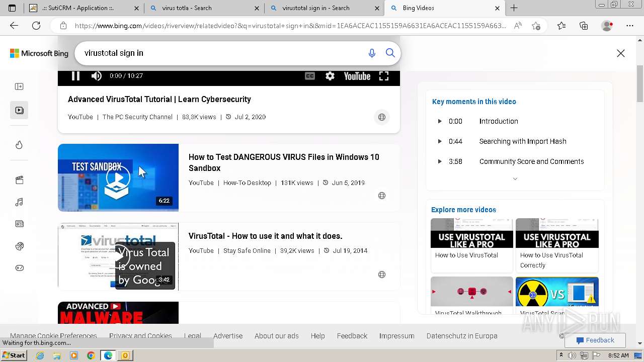The height and width of the screenshot is (362, 644).
Task: Open Internet Explorer from the taskbar
Action: pos(40,355)
